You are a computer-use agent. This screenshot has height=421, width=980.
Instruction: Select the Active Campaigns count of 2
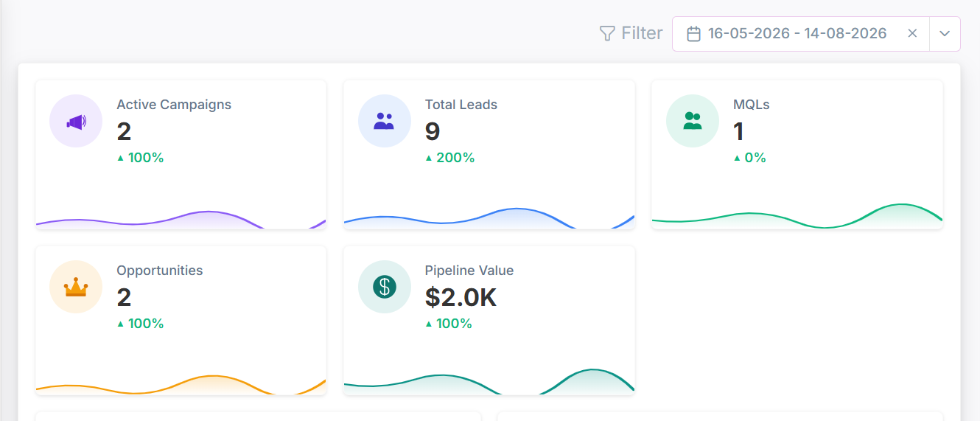(124, 131)
